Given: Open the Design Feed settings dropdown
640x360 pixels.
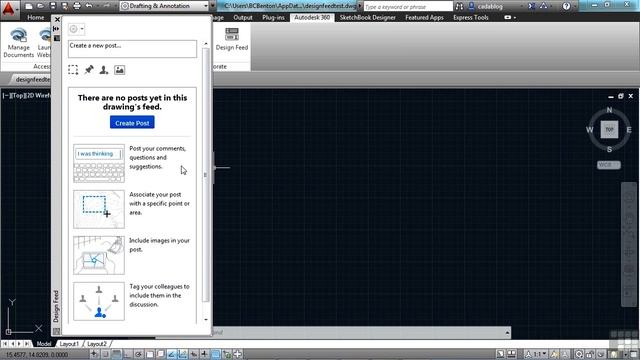Looking at the screenshot, I should (x=76, y=29).
